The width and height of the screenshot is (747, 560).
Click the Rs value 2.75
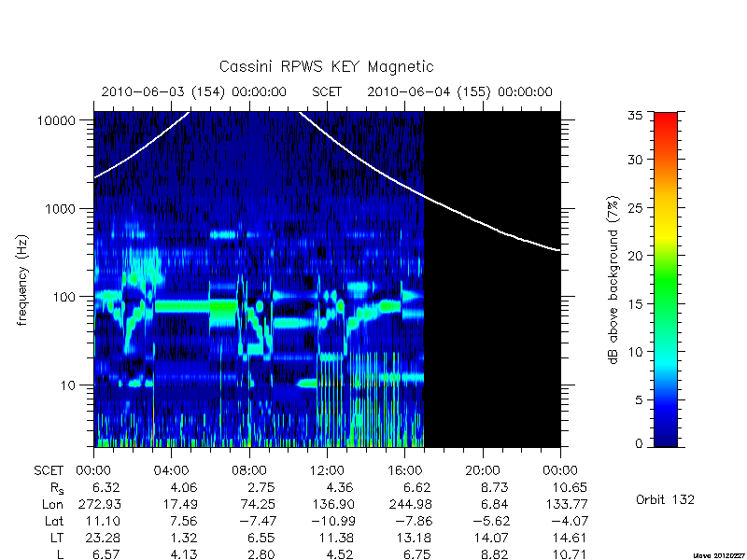[x=261, y=487]
